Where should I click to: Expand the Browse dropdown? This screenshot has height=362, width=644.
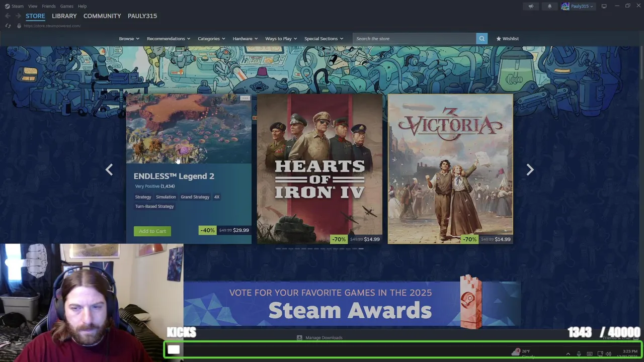[129, 39]
